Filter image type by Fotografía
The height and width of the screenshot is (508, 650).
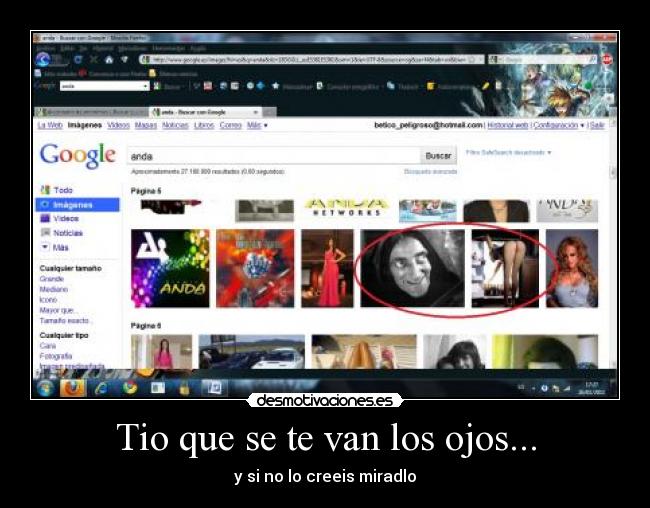56,356
